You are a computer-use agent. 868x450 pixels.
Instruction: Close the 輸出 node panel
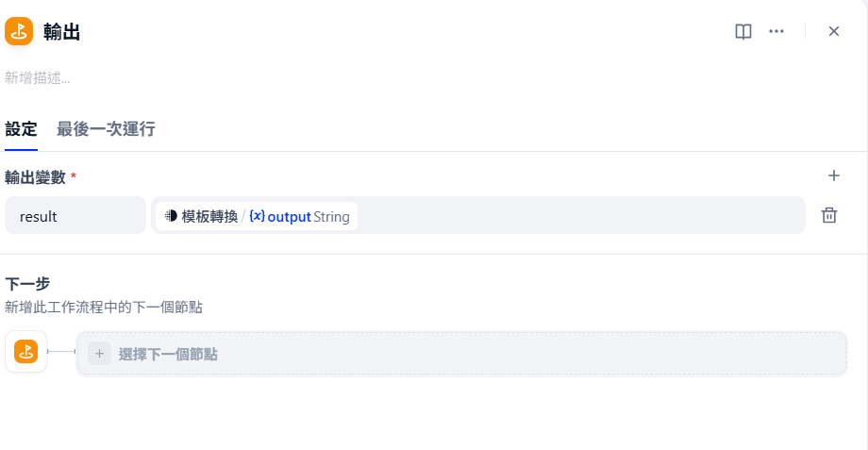click(834, 31)
